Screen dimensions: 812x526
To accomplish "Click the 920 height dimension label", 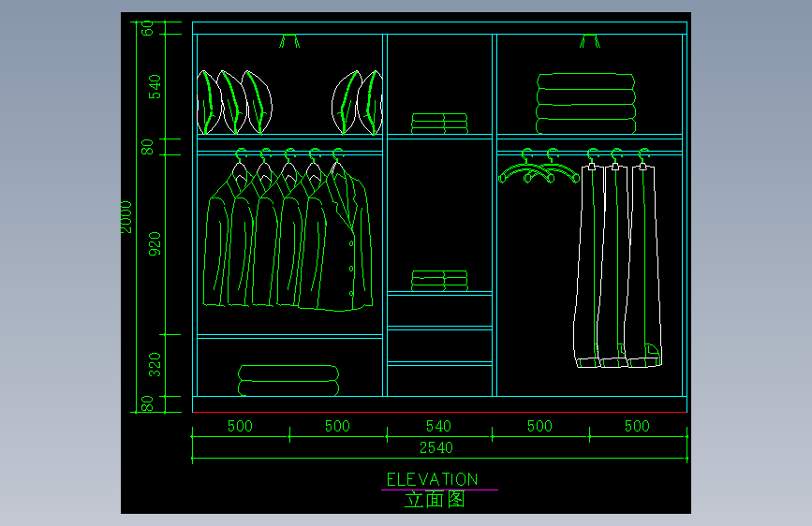I will [x=155, y=243].
